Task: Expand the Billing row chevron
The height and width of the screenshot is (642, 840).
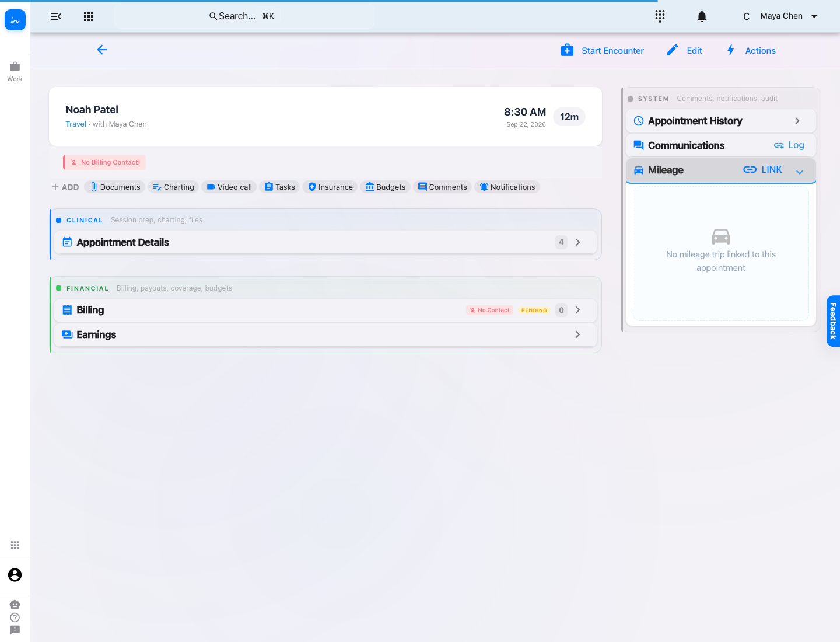Action: (x=578, y=310)
